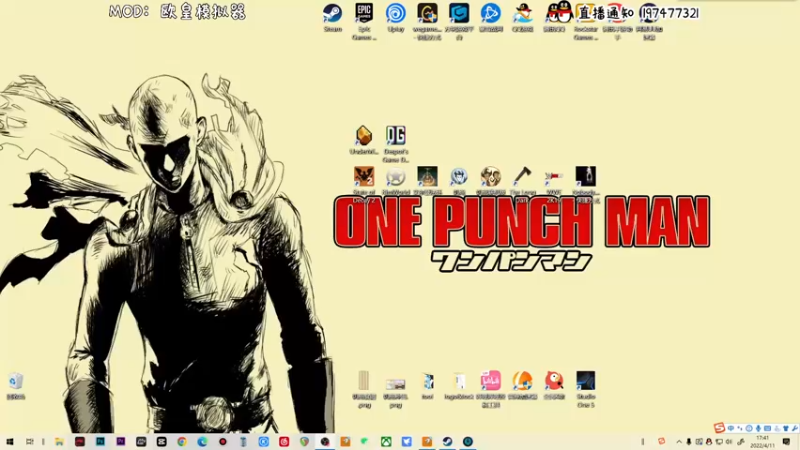Image resolution: width=800 pixels, height=450 pixels.
Task: Open Steam from the taskbar
Action: click(x=447, y=442)
